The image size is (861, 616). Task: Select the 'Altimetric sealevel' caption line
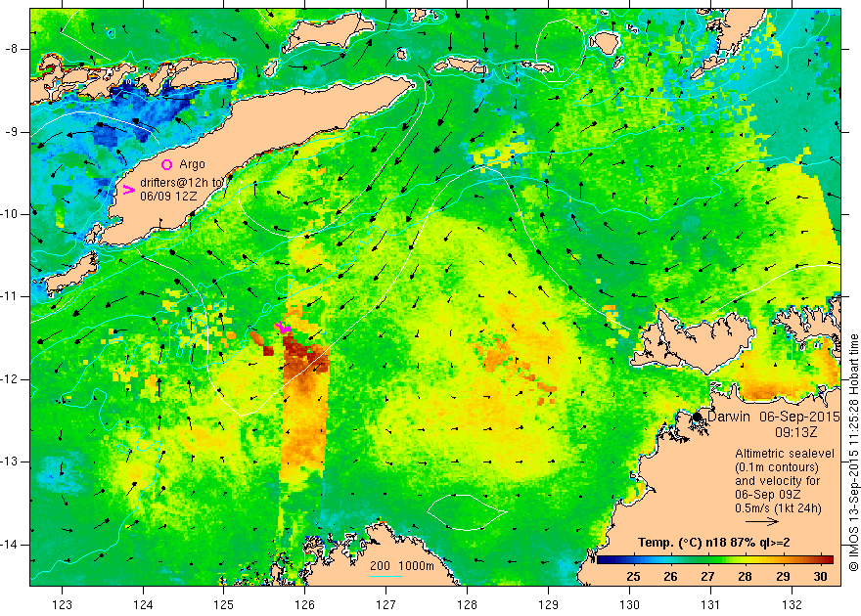[x=785, y=454]
